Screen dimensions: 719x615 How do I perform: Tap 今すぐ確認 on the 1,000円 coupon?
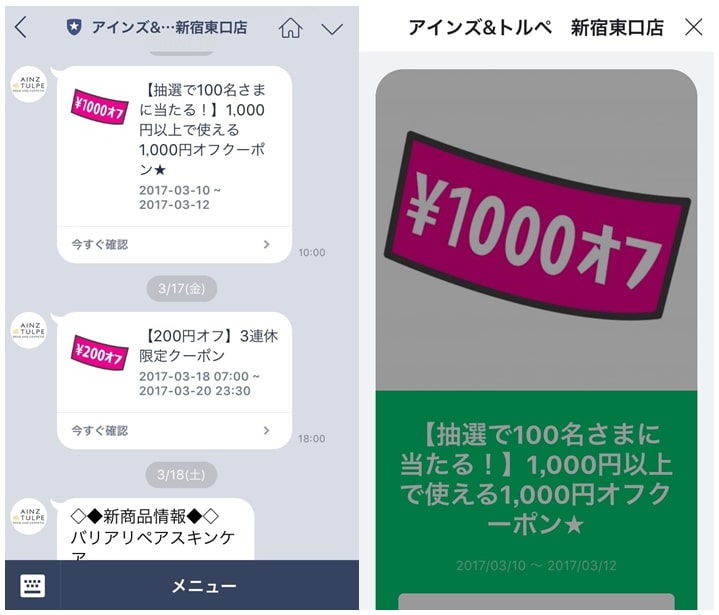pos(100,244)
